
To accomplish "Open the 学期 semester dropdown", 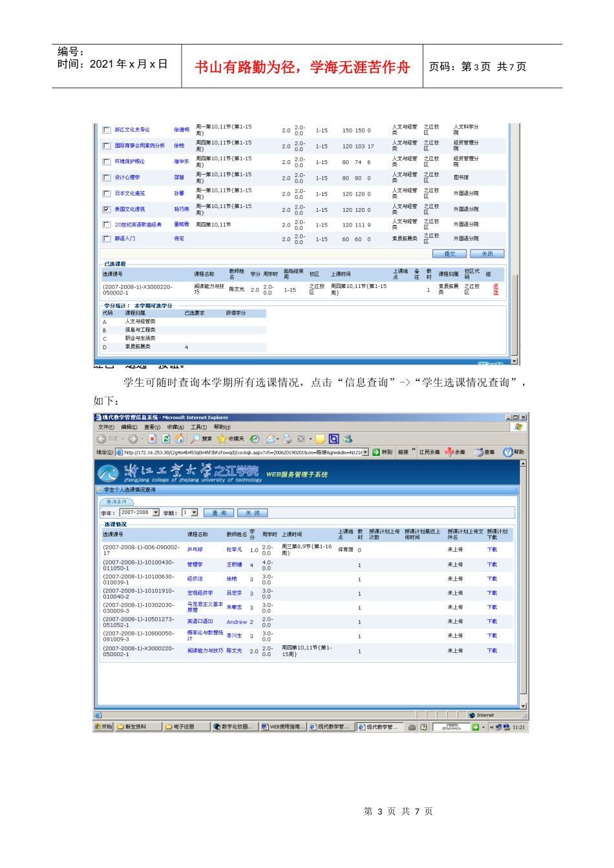I will click(195, 513).
